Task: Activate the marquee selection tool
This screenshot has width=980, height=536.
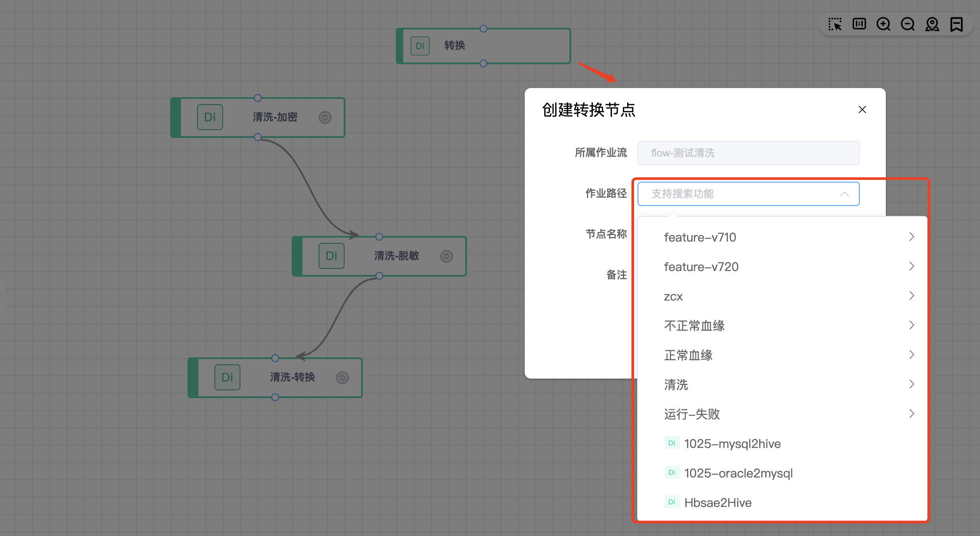Action: (835, 24)
